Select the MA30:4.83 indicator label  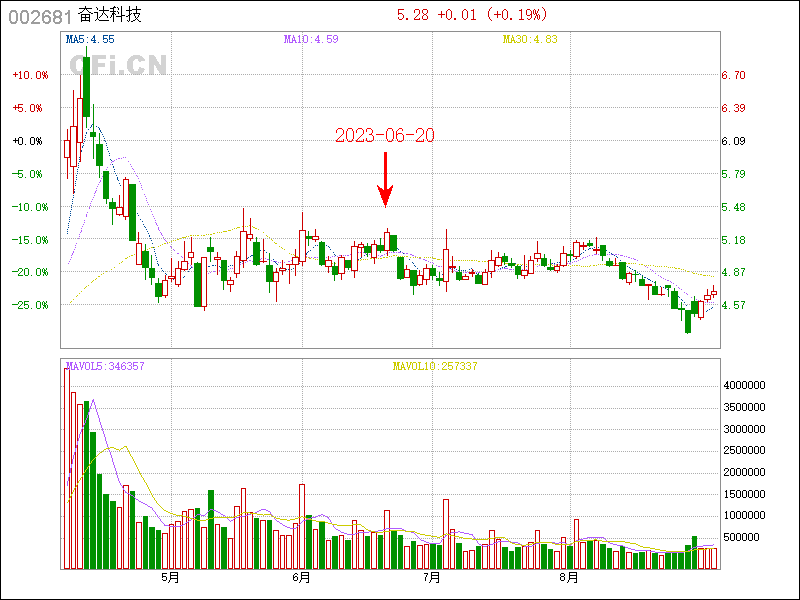pos(529,39)
